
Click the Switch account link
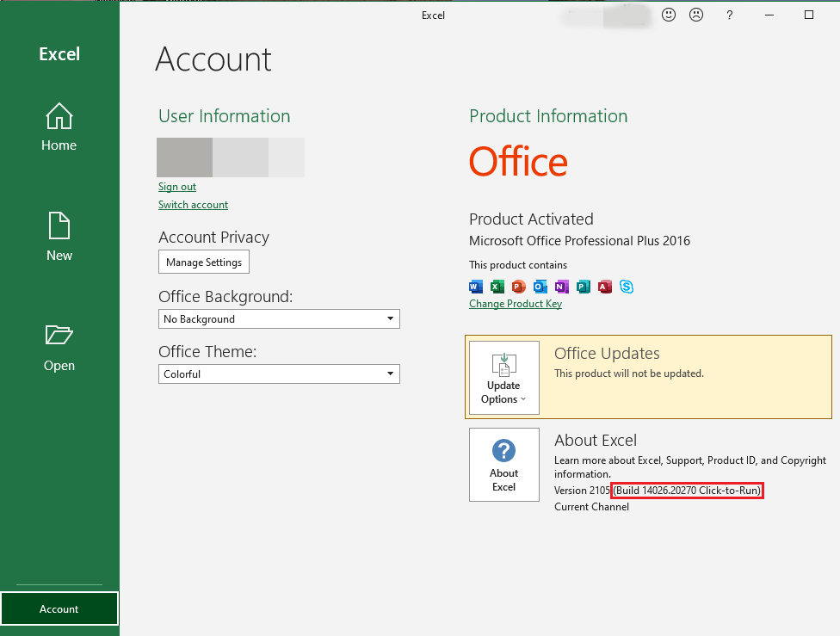[193, 205]
